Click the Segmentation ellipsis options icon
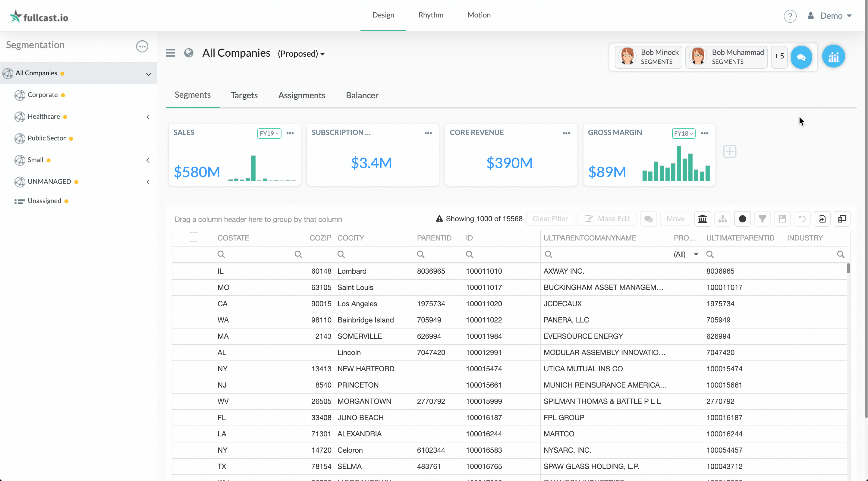 coord(142,46)
